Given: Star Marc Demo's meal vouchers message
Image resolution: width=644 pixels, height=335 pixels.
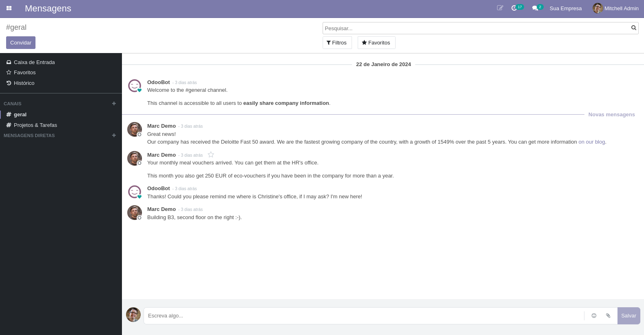Looking at the screenshot, I should click(211, 155).
